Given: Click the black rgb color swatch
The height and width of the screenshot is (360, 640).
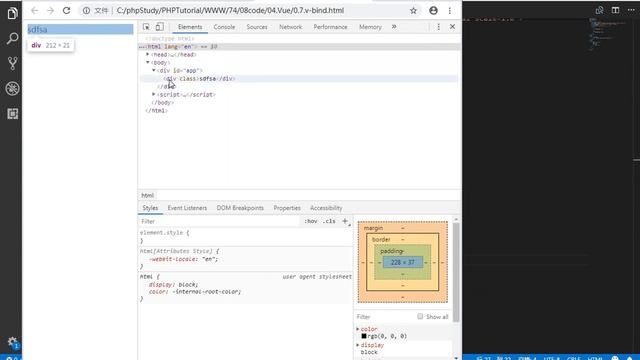Looking at the screenshot, I should click(x=364, y=336).
